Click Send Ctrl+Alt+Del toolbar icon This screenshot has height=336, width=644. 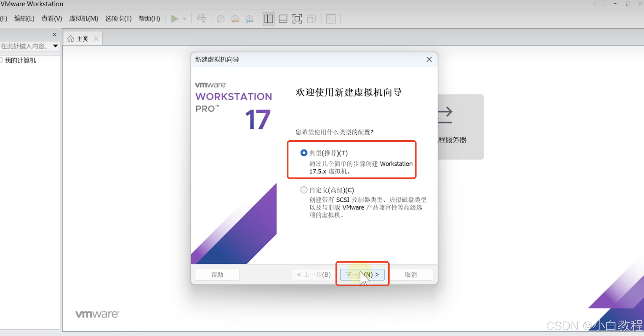pyautogui.click(x=201, y=19)
